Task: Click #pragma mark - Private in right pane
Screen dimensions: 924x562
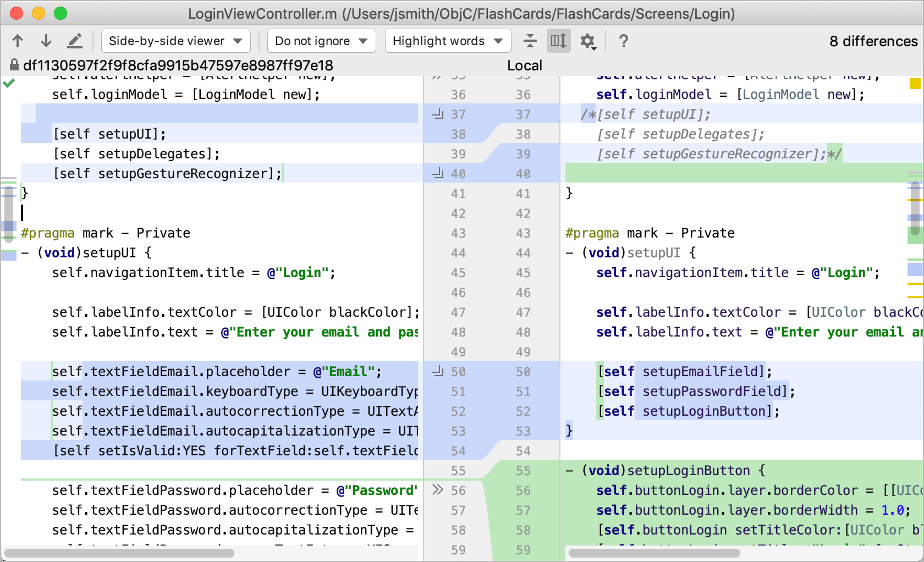Action: [650, 233]
